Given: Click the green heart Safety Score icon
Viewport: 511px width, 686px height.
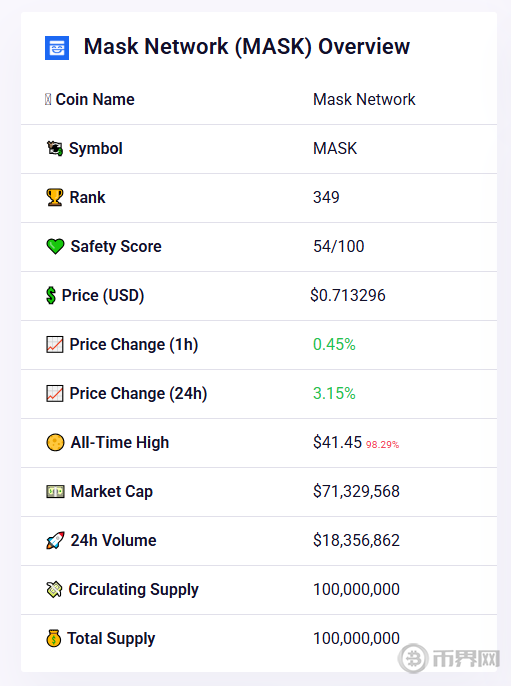Looking at the screenshot, I should [x=55, y=246].
